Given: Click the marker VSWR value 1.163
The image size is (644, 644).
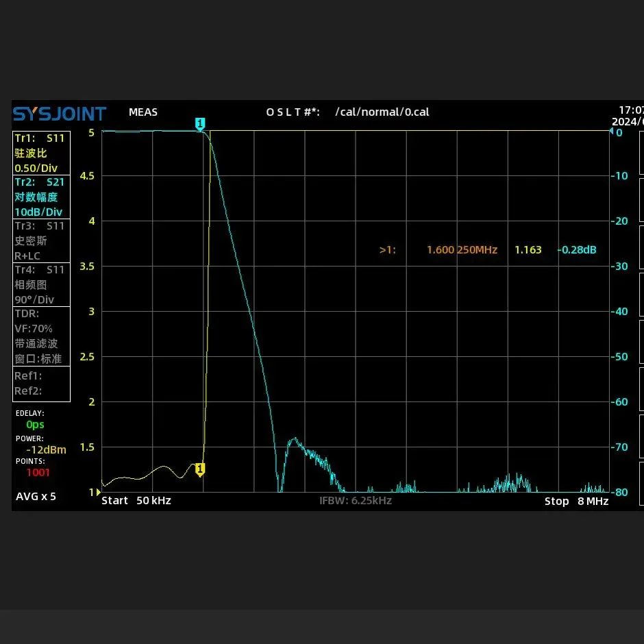Looking at the screenshot, I should (528, 249).
